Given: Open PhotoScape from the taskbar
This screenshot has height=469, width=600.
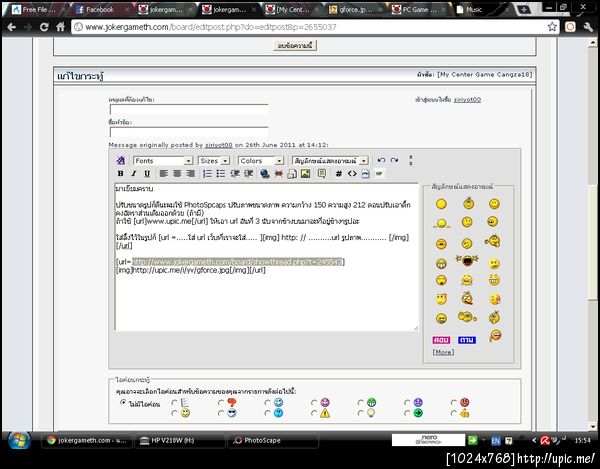Looking at the screenshot, I should [273, 440].
